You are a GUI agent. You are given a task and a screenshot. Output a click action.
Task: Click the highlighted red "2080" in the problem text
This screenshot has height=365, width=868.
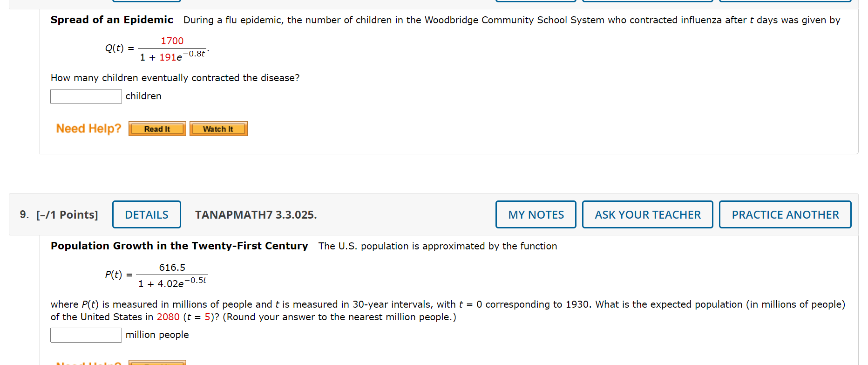tap(168, 317)
